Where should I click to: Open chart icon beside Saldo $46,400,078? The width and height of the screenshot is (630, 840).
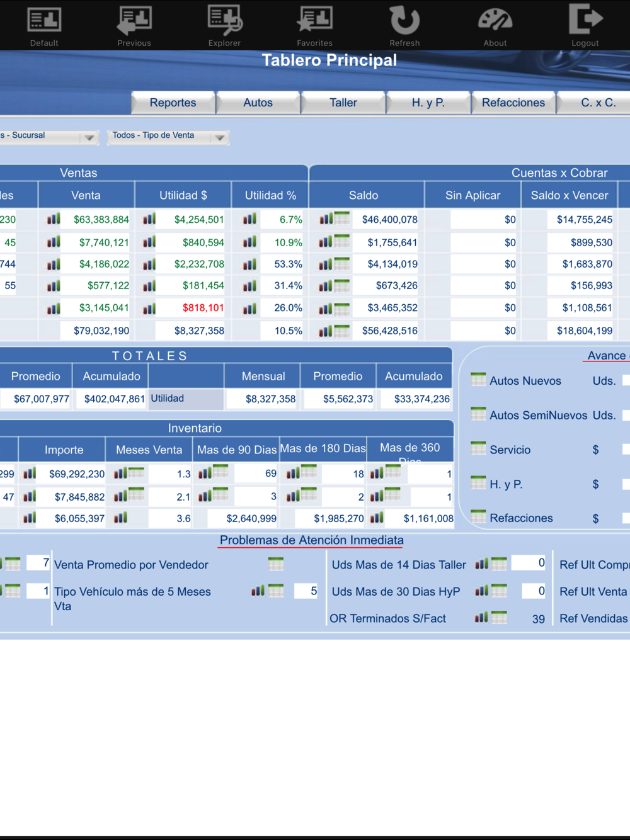pos(326,219)
